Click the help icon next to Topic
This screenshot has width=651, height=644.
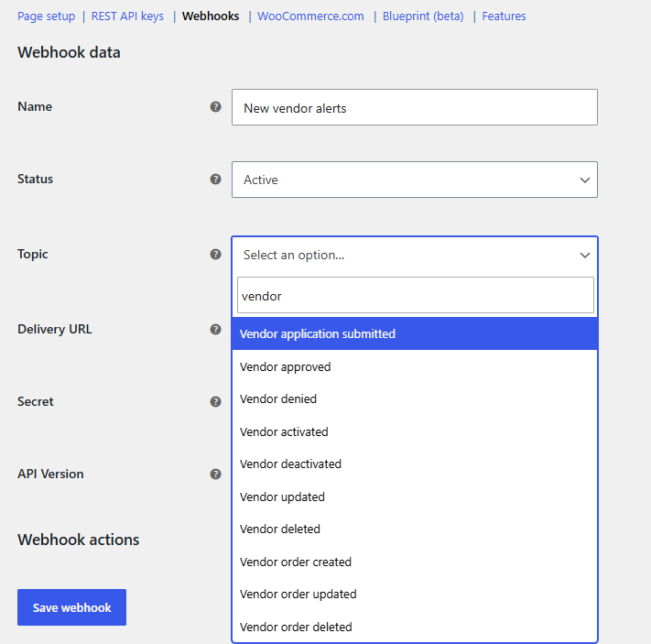[x=215, y=255]
